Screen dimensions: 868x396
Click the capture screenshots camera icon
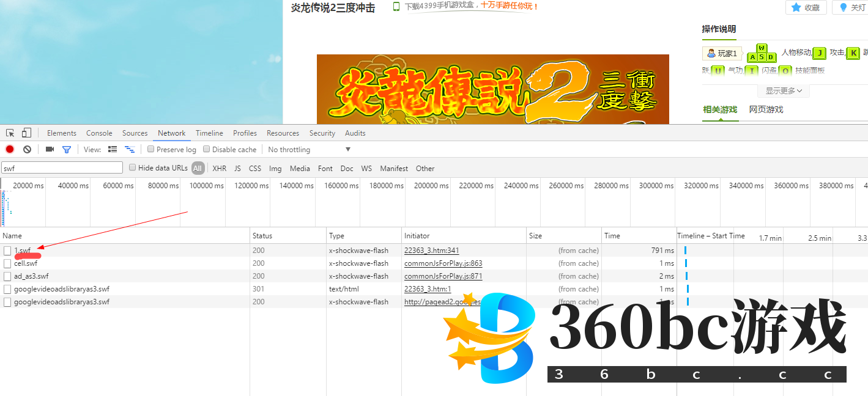click(x=50, y=150)
